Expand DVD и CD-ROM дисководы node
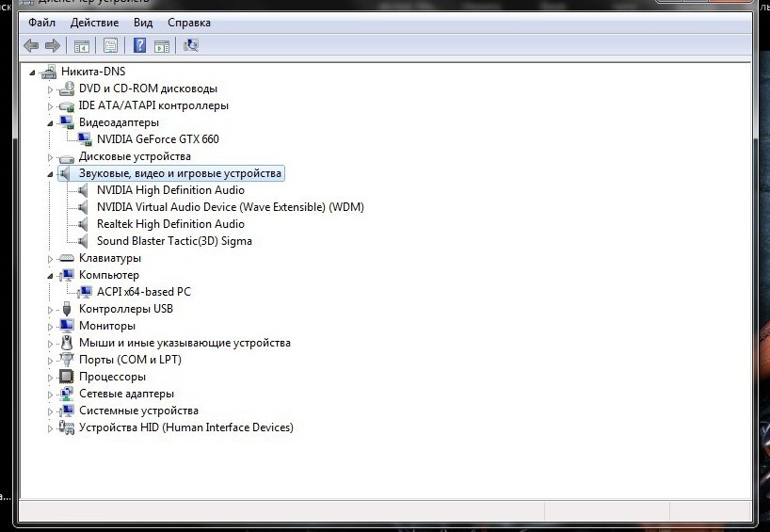 (x=51, y=89)
